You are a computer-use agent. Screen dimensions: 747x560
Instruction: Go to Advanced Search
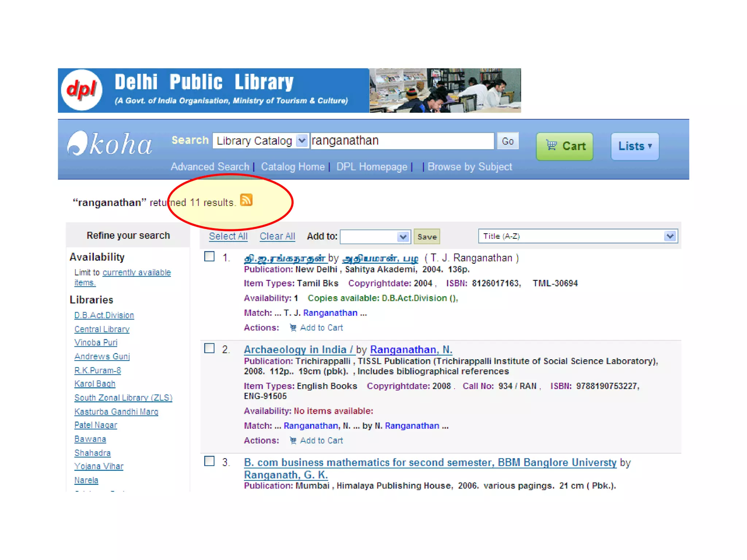210,167
